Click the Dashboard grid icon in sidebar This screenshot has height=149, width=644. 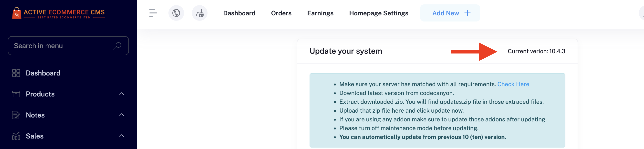click(x=16, y=73)
